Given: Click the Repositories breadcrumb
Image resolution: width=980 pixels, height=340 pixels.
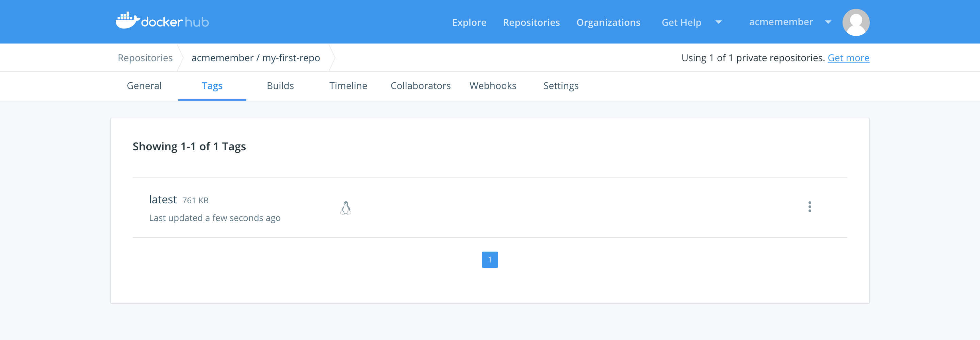Looking at the screenshot, I should tap(145, 58).
